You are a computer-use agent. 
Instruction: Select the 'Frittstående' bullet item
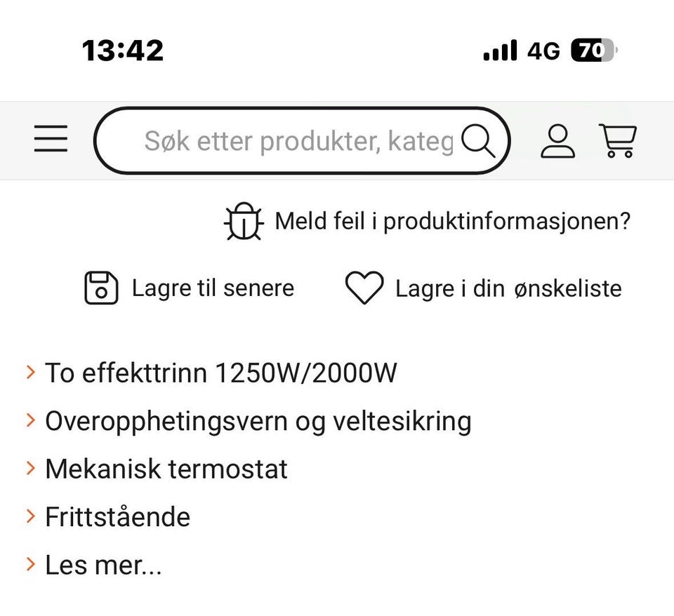(118, 517)
